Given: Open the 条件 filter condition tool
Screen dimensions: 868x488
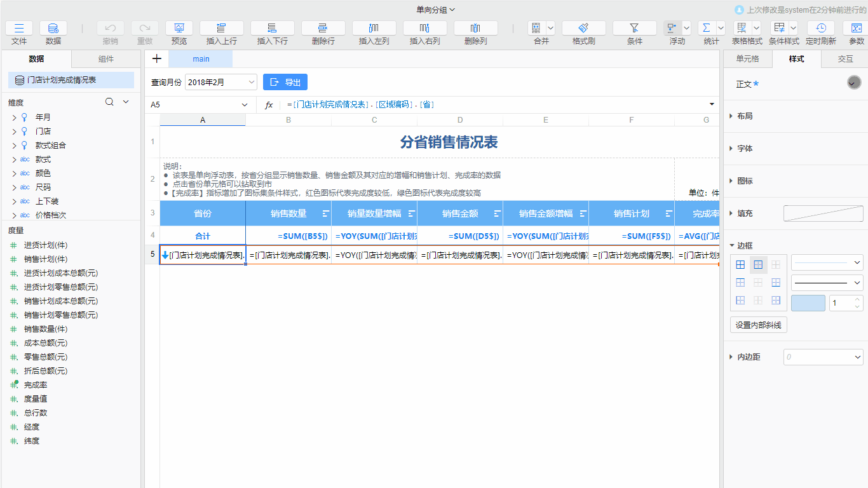Looking at the screenshot, I should pos(634,28).
